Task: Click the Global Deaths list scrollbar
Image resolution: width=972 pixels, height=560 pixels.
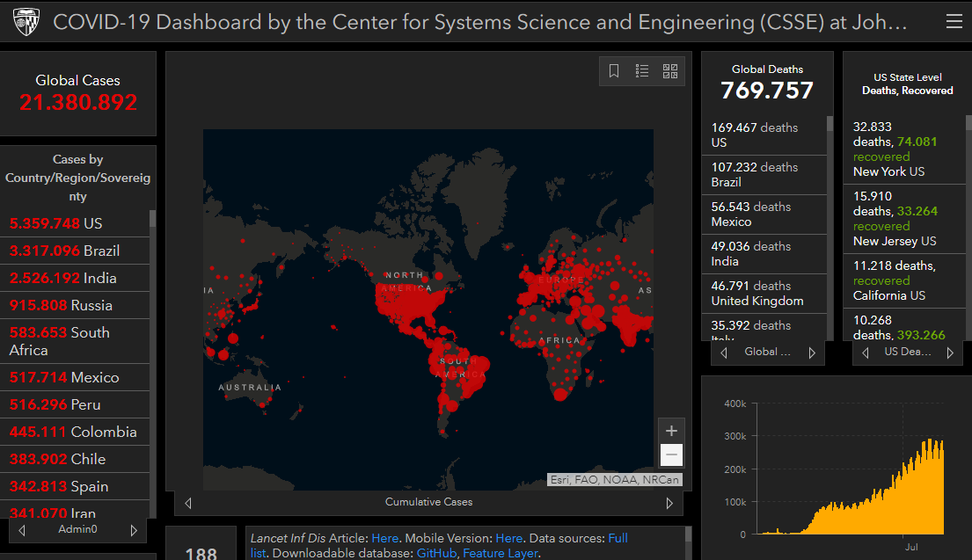Action: click(829, 124)
